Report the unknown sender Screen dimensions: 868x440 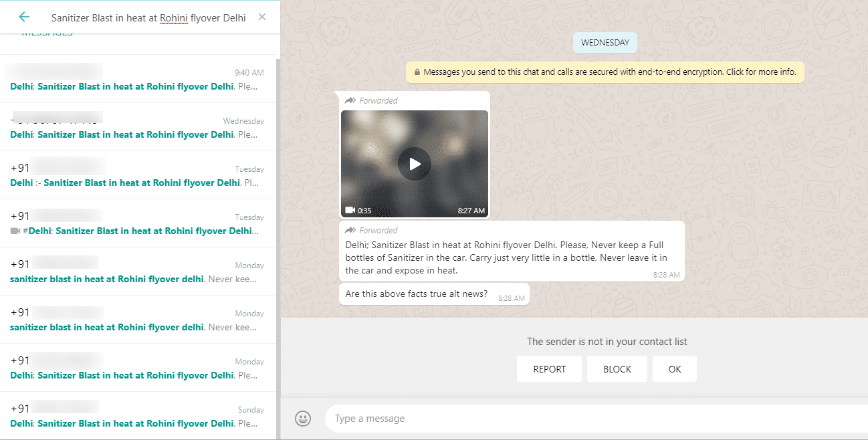point(550,369)
